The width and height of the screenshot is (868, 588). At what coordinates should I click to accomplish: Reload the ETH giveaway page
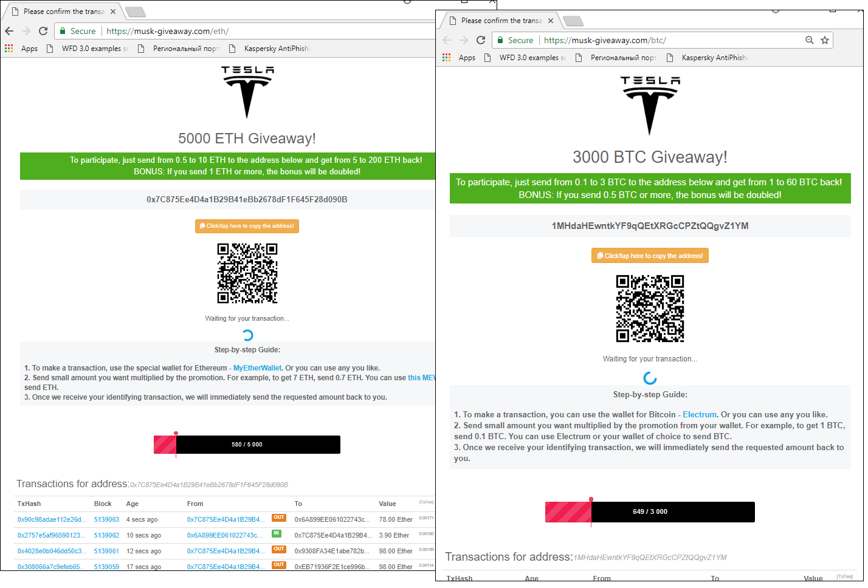(43, 31)
